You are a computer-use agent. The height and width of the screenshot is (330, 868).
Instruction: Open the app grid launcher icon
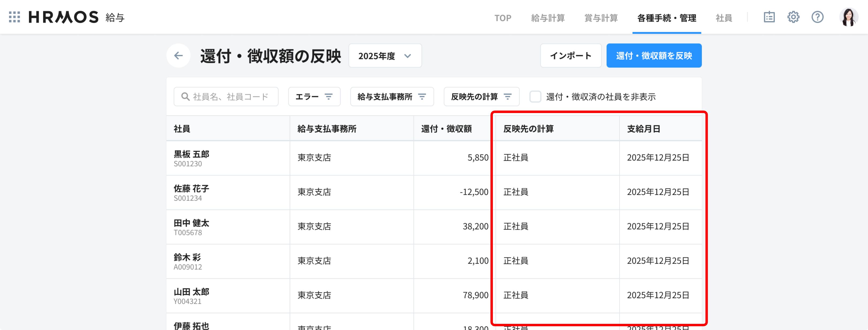click(14, 17)
